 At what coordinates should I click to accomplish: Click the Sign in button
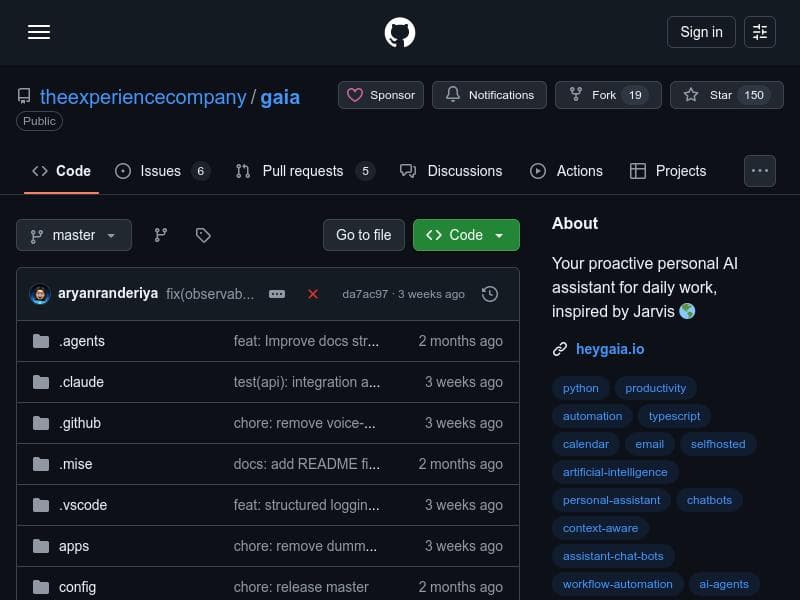coord(701,32)
